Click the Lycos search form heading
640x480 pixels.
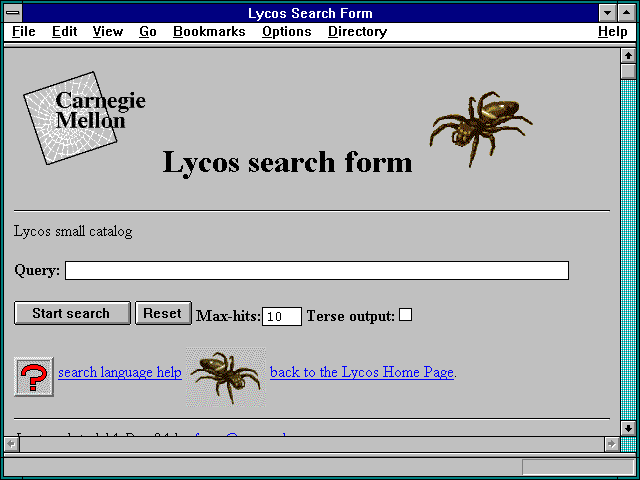[288, 163]
